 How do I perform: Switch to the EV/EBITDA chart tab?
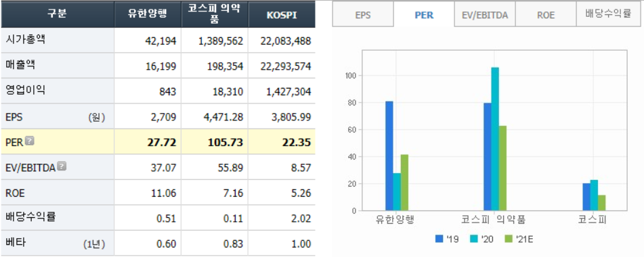(x=485, y=15)
